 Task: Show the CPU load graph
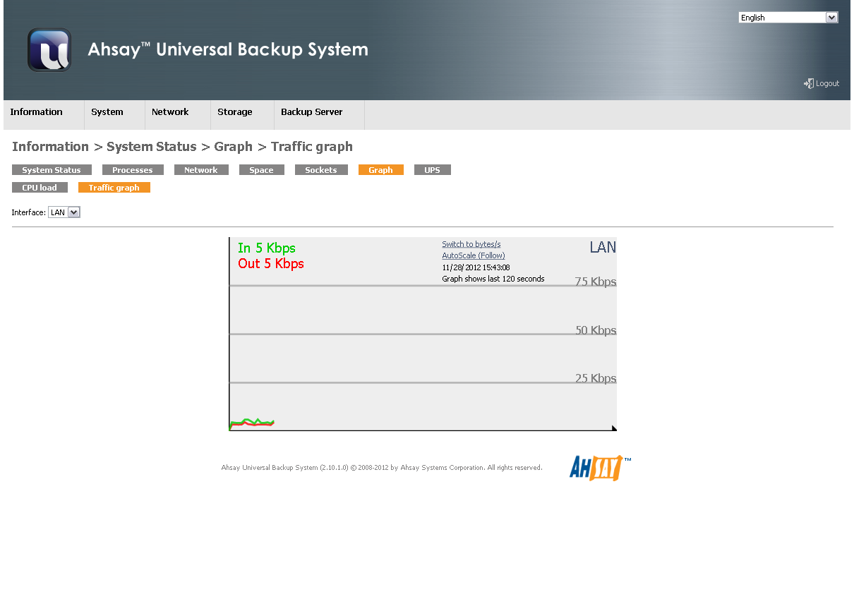(40, 188)
